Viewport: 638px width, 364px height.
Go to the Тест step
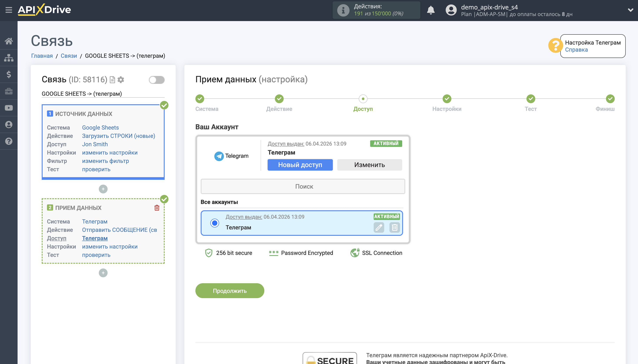(x=530, y=99)
